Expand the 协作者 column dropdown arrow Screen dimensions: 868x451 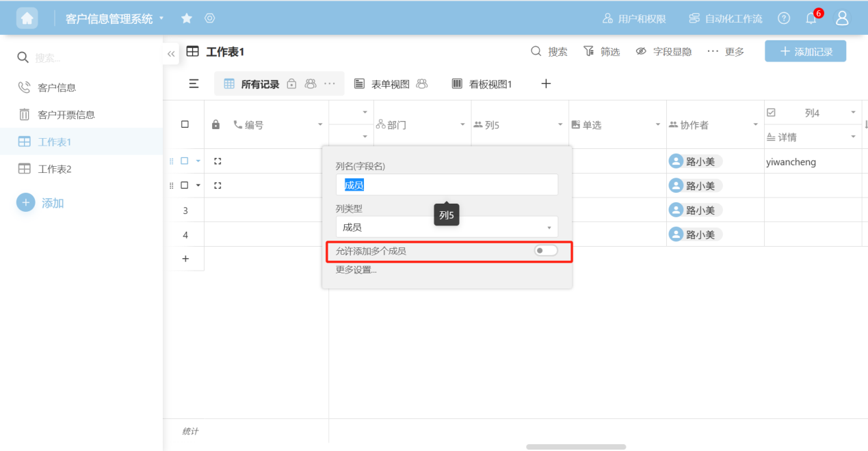click(x=756, y=125)
